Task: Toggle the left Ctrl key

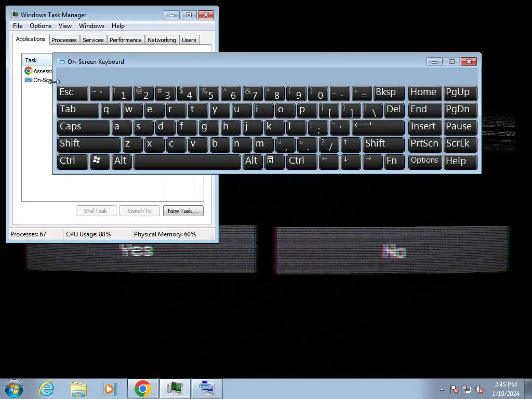Action: tap(73, 162)
